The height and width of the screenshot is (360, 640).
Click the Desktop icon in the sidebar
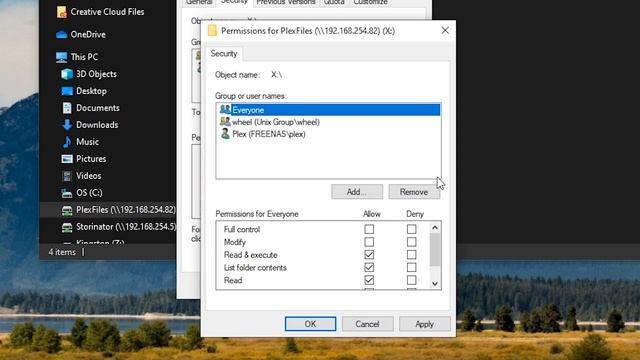coord(67,91)
